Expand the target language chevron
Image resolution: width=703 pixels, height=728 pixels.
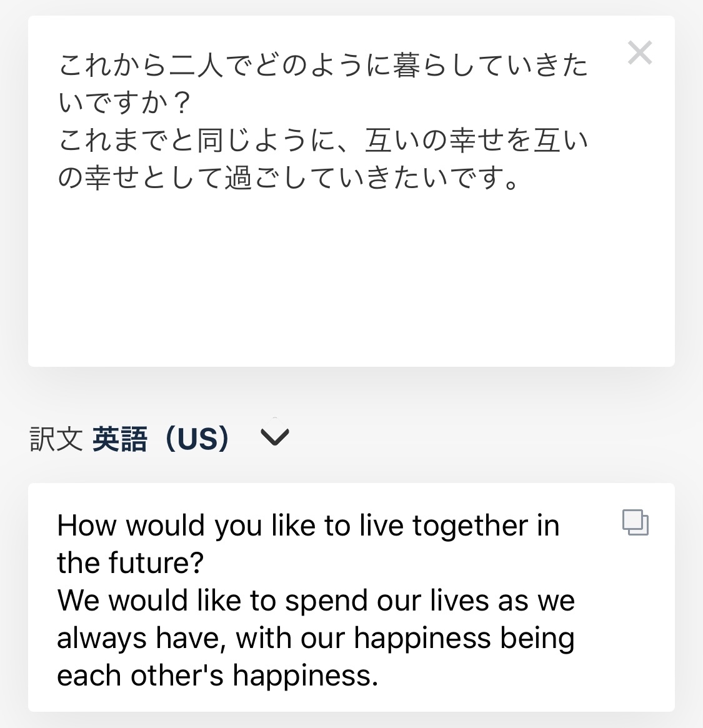click(x=275, y=437)
